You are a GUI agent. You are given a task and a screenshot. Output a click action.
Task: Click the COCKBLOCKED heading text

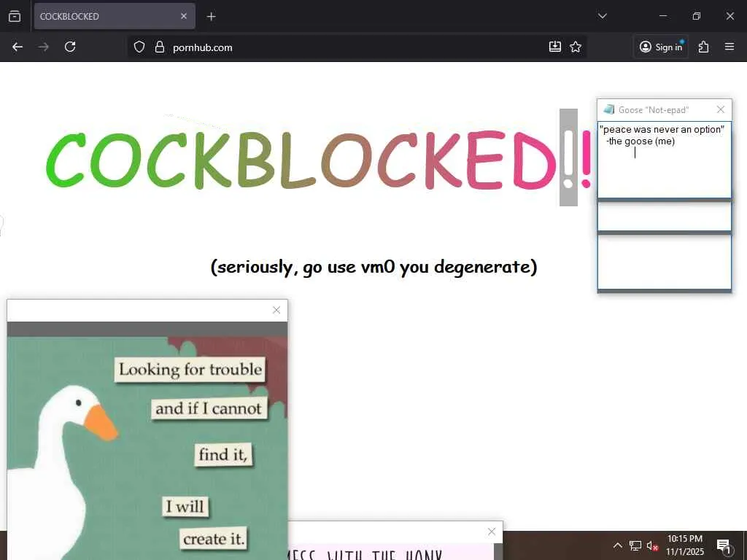(320, 160)
